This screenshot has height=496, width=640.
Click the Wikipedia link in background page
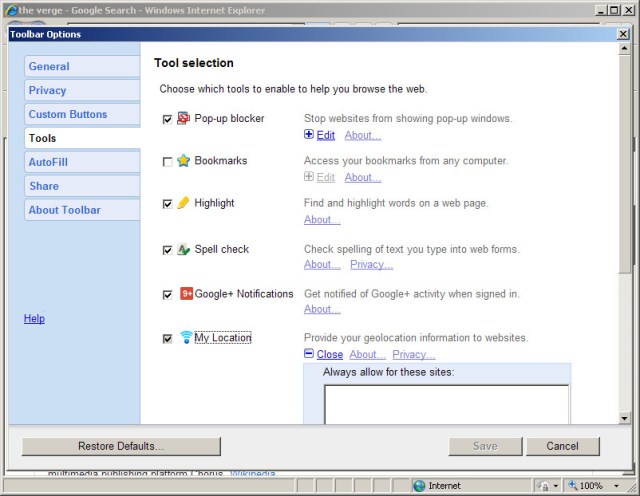coord(253,473)
